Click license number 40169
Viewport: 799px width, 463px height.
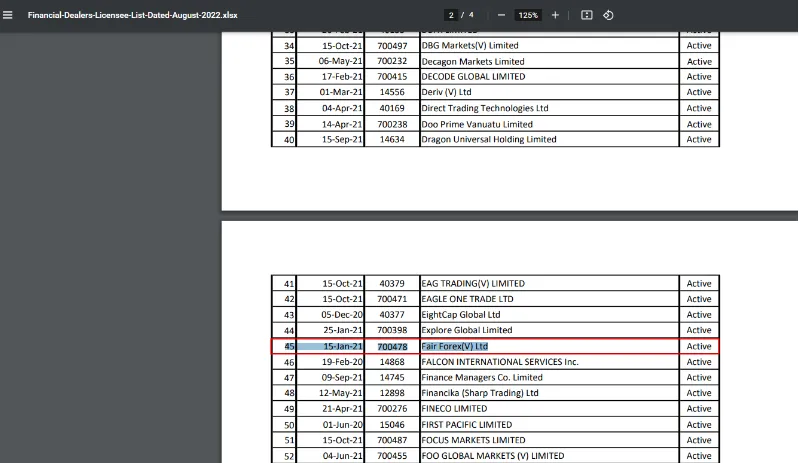coord(392,108)
